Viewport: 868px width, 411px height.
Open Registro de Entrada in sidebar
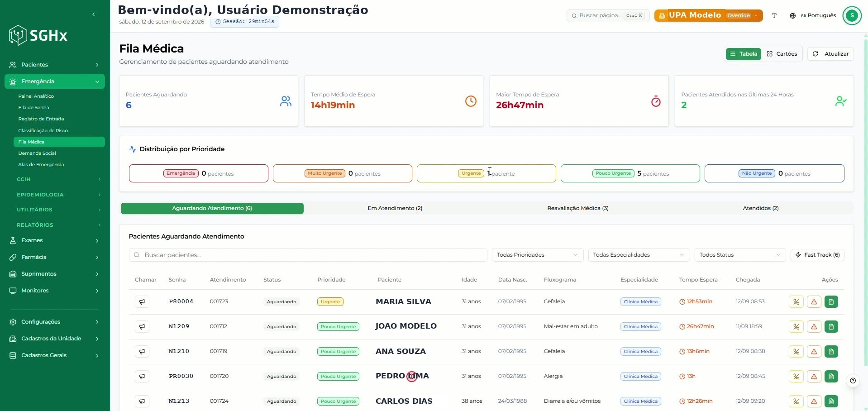(x=59, y=119)
